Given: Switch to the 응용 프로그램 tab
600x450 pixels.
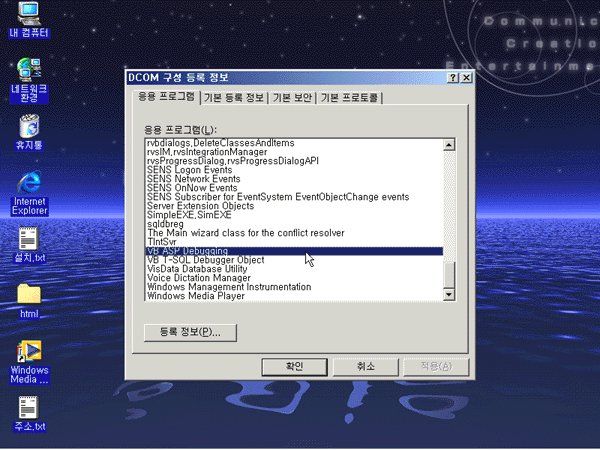Looking at the screenshot, I should click(166, 97).
